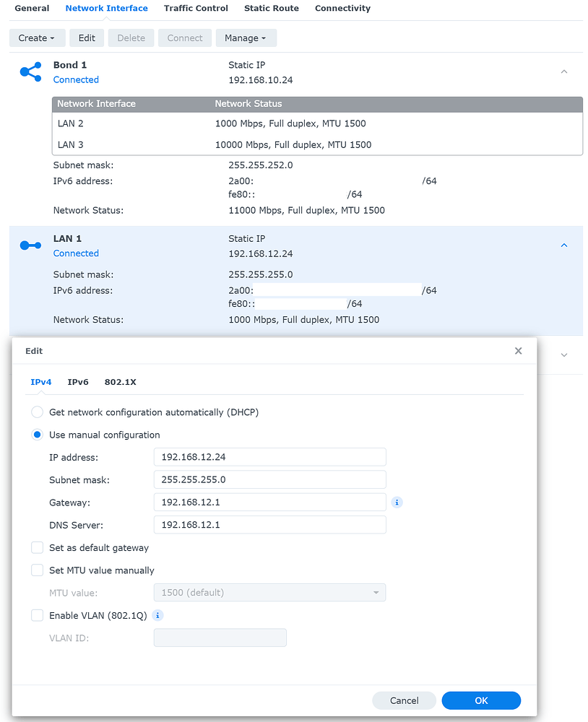588x722 pixels.
Task: Click the 11000 Mbps network status value
Action: [x=306, y=210]
